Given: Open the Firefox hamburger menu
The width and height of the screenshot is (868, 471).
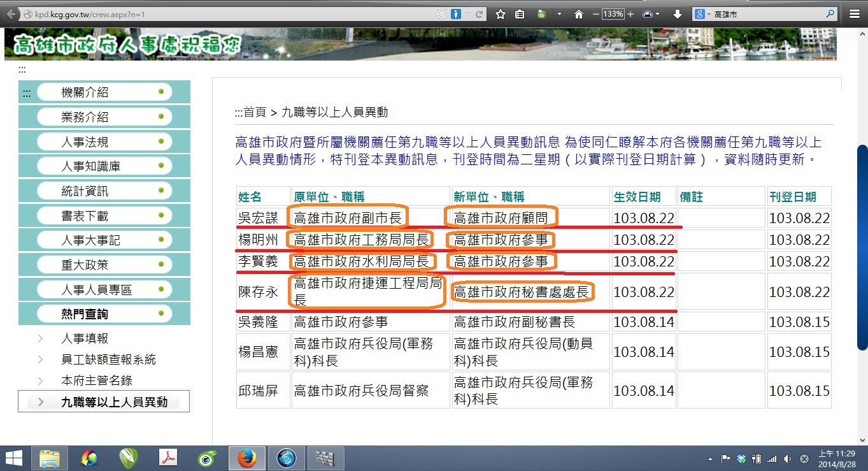Looking at the screenshot, I should pyautogui.click(x=854, y=14).
